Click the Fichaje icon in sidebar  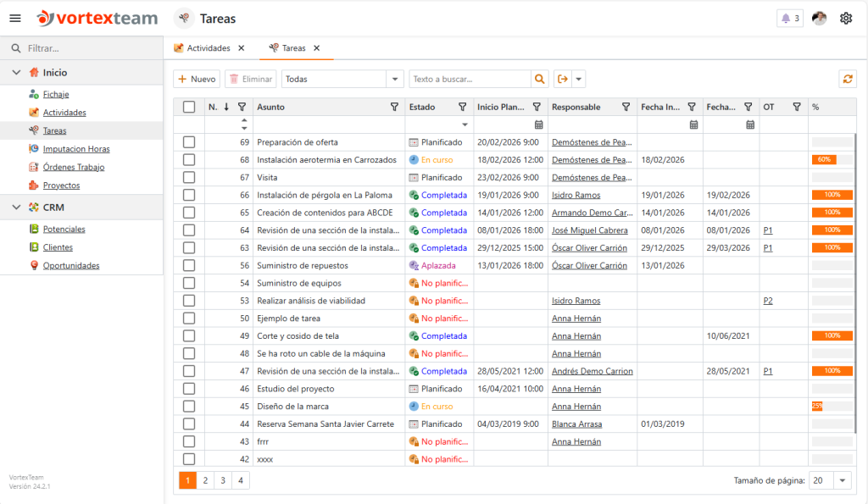coord(34,94)
